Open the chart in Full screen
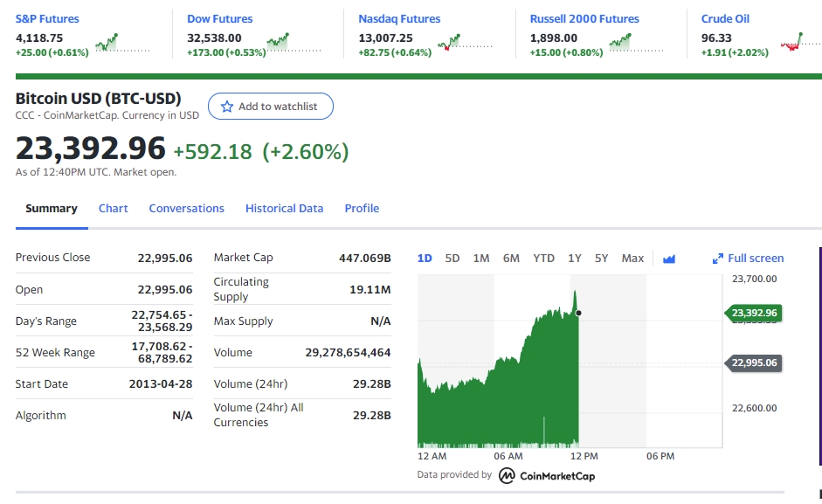The width and height of the screenshot is (822, 504). click(x=748, y=258)
